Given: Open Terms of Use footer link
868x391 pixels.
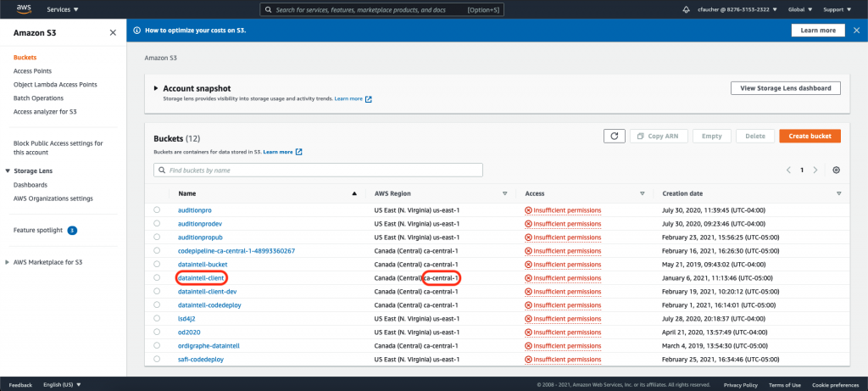Looking at the screenshot, I should (x=784, y=385).
